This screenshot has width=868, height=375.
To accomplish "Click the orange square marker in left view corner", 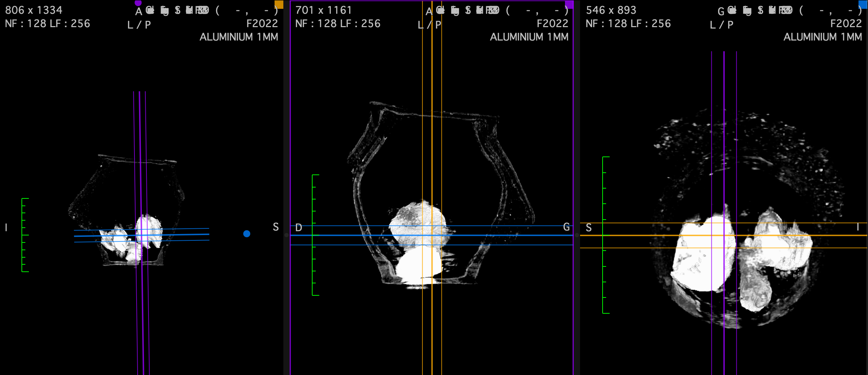I will [279, 4].
